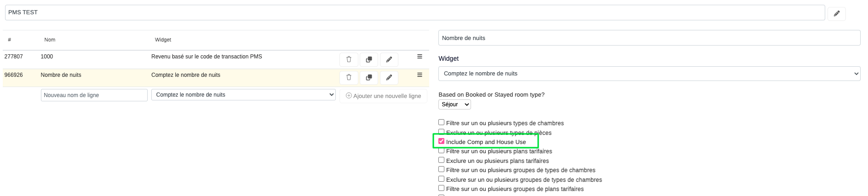Screen dimensions: 868x196
Task: Delete row 277807 with trash icon
Action: (349, 59)
